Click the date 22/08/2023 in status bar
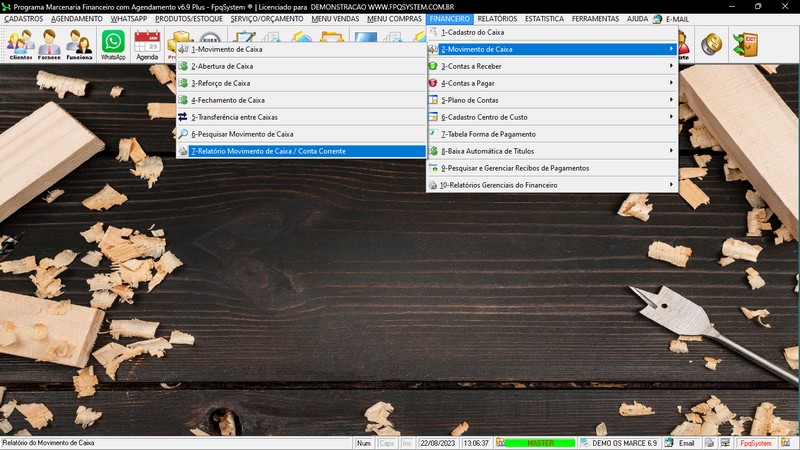This screenshot has height=450, width=800. [437, 443]
